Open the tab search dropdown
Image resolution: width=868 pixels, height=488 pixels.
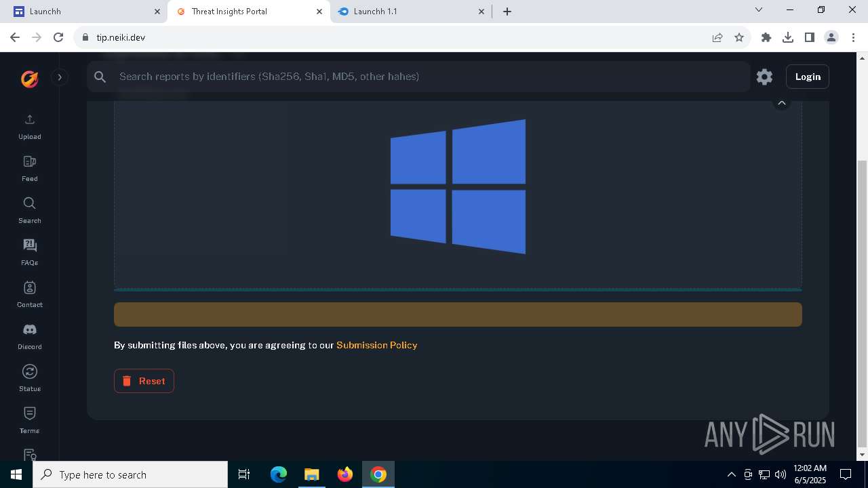(x=759, y=10)
